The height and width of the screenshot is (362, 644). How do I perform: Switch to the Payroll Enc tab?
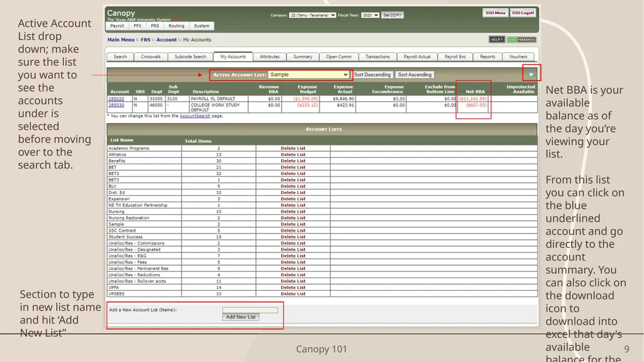pos(455,57)
